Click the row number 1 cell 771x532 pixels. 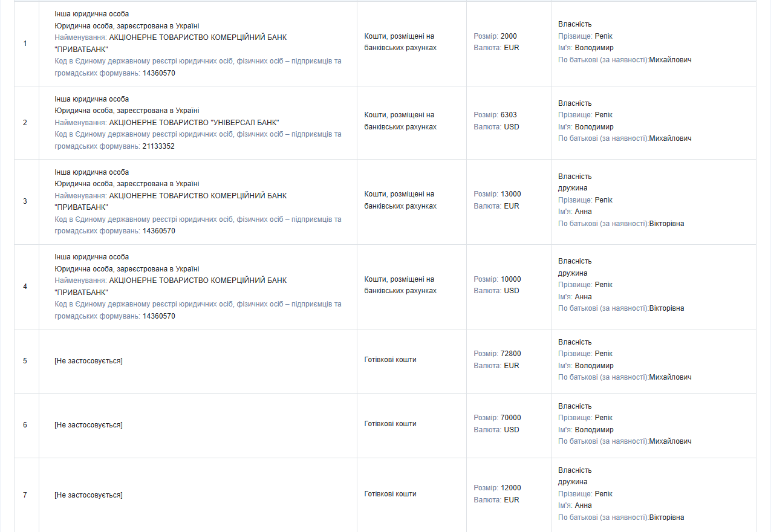25,44
